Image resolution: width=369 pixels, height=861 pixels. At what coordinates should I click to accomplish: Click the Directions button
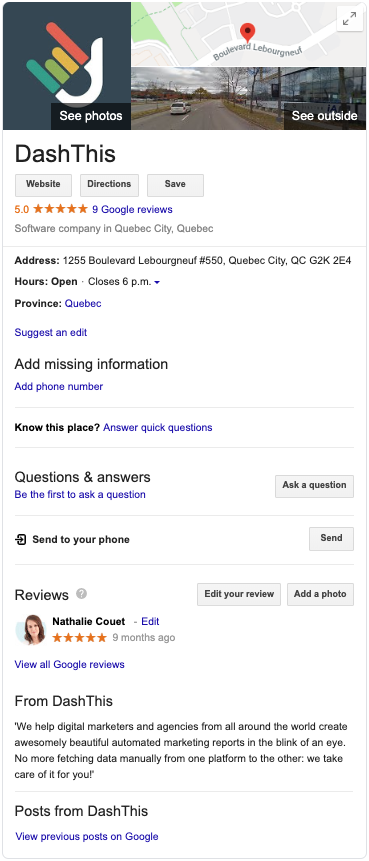tap(109, 185)
